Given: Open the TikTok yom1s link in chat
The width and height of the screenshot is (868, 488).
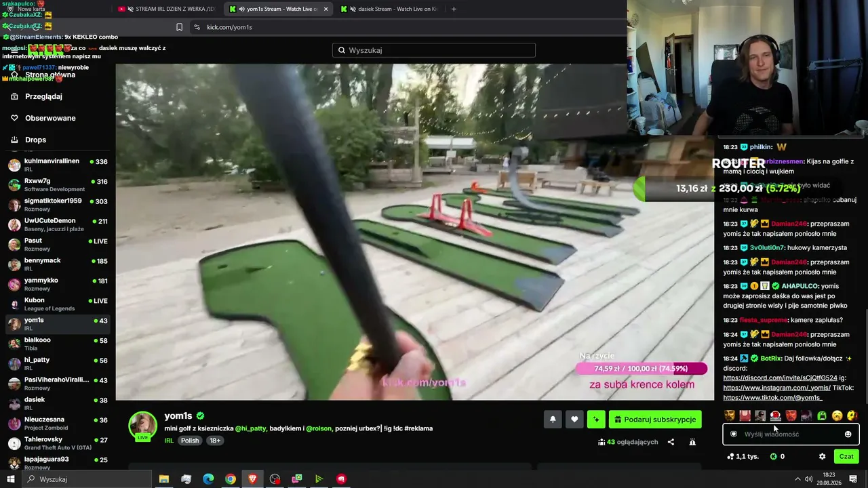Looking at the screenshot, I should pos(772,398).
